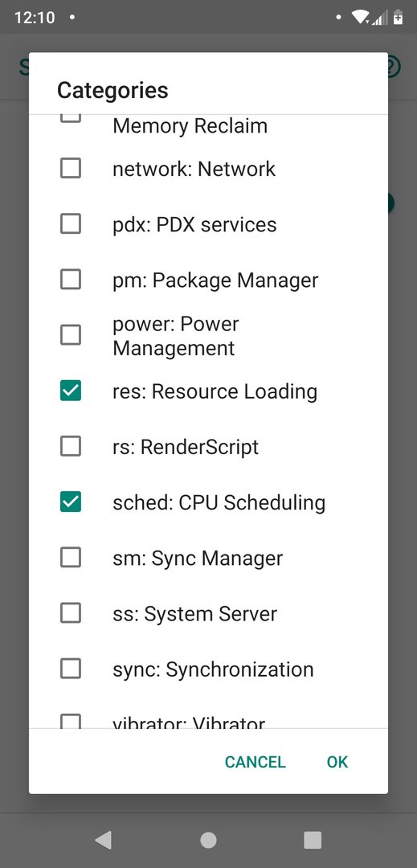The height and width of the screenshot is (868, 417).
Task: Dismiss dialog with CANCEL button
Action: [x=255, y=762]
